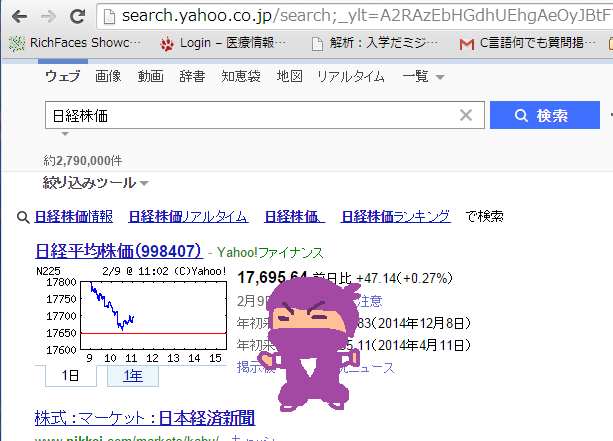Open the Gmail C言語 bookmark
The height and width of the screenshot is (441, 613).
(x=527, y=43)
